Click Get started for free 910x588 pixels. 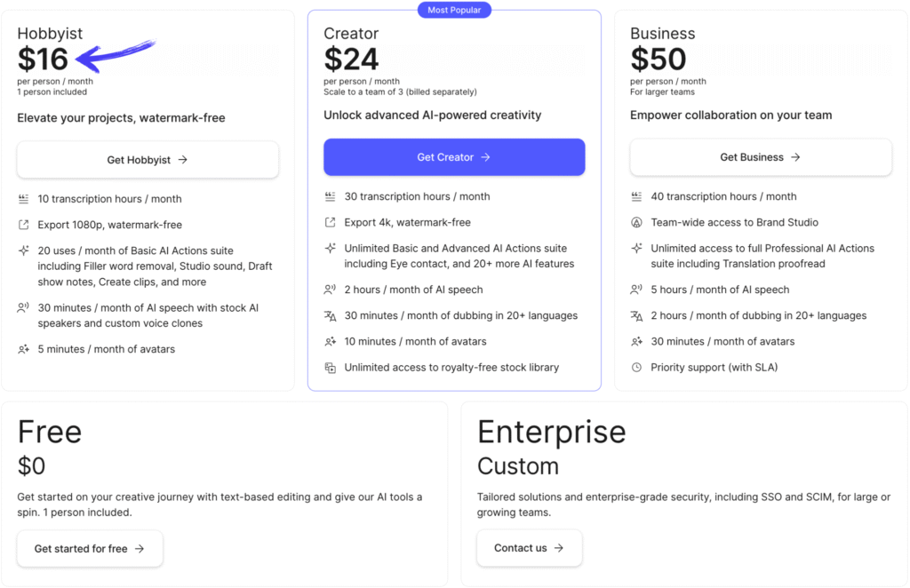point(90,549)
